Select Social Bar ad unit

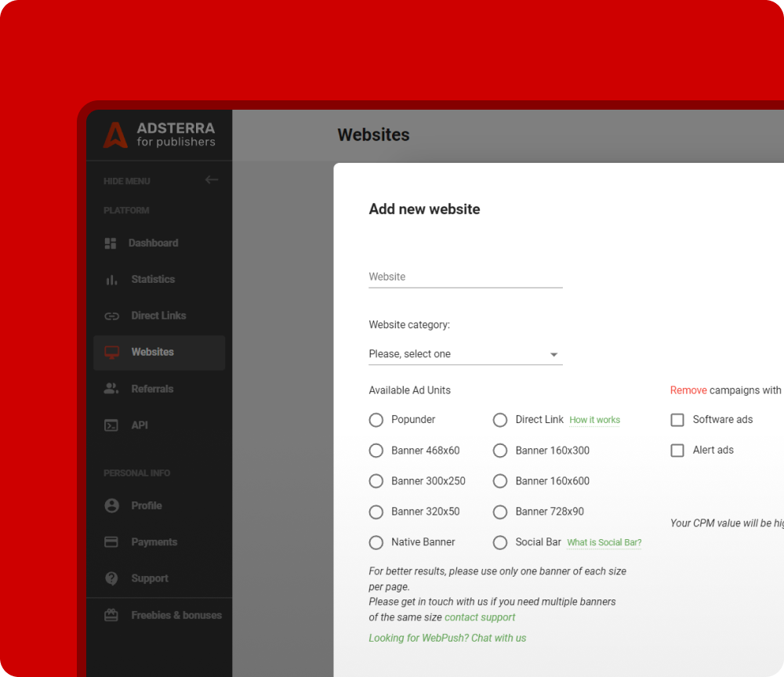coord(500,542)
